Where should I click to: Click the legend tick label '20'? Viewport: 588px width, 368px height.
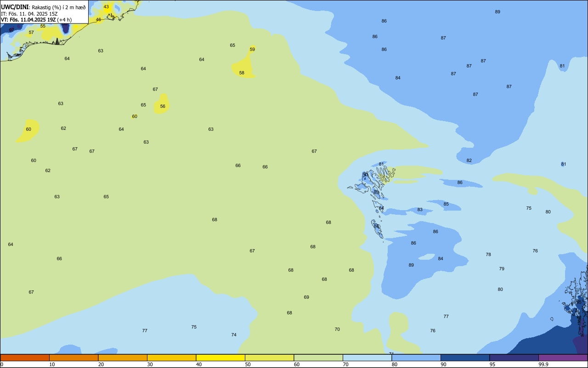tap(101, 364)
